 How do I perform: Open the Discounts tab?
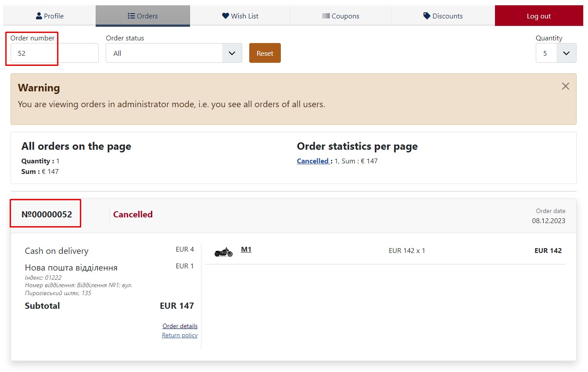[x=443, y=16]
